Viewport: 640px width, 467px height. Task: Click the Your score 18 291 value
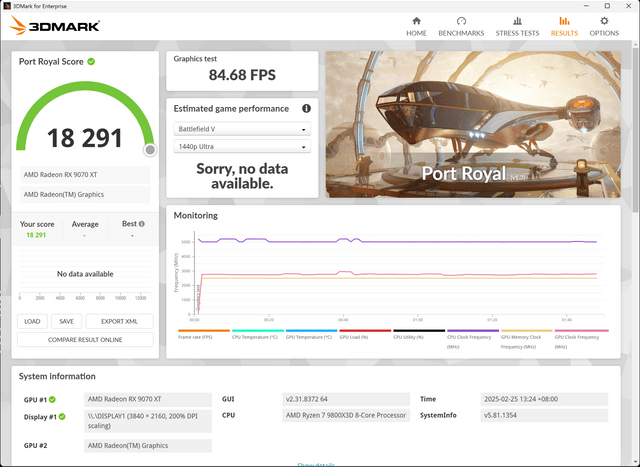click(x=36, y=235)
